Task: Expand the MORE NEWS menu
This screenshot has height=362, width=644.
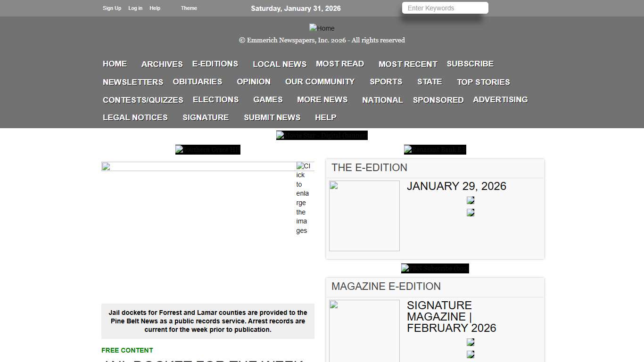Action: point(322,99)
